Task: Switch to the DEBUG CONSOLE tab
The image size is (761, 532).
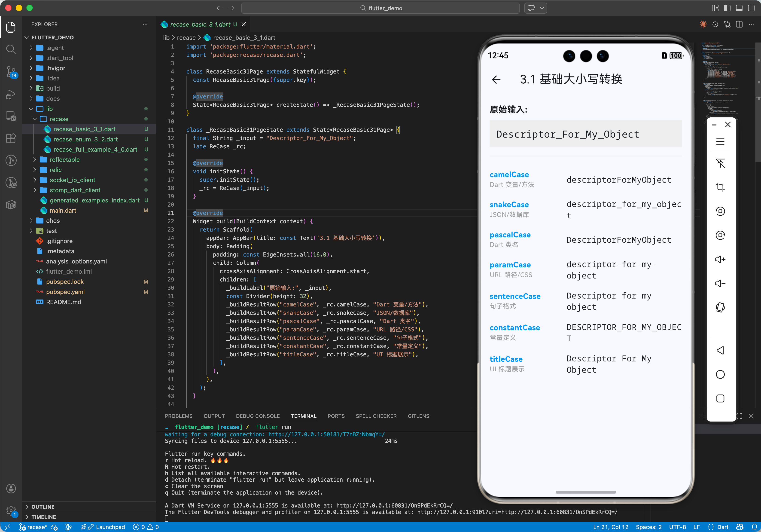Action: coord(258,416)
